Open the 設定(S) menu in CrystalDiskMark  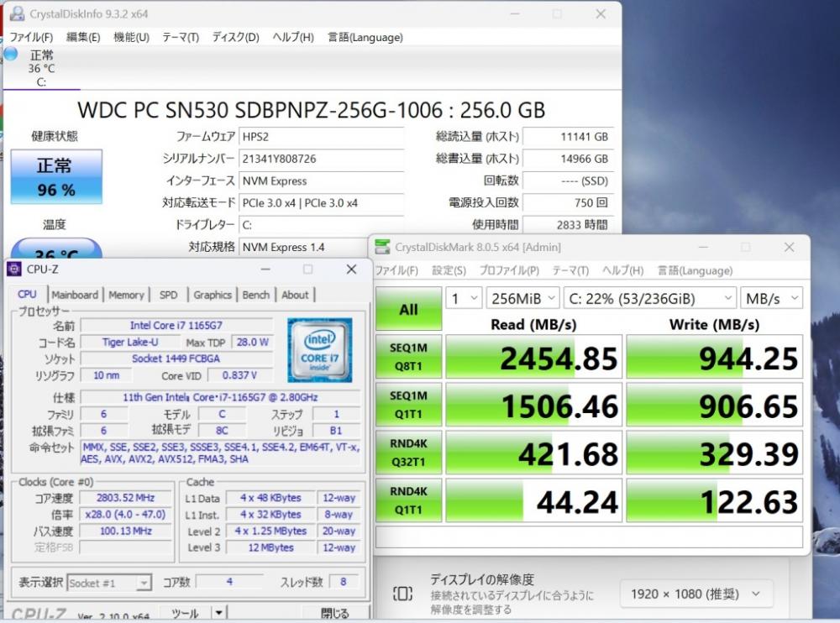pos(449,270)
